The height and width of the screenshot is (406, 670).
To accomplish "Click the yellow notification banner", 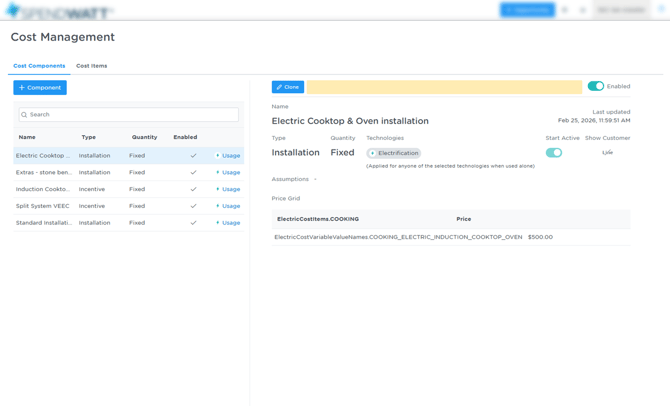I will pyautogui.click(x=444, y=87).
